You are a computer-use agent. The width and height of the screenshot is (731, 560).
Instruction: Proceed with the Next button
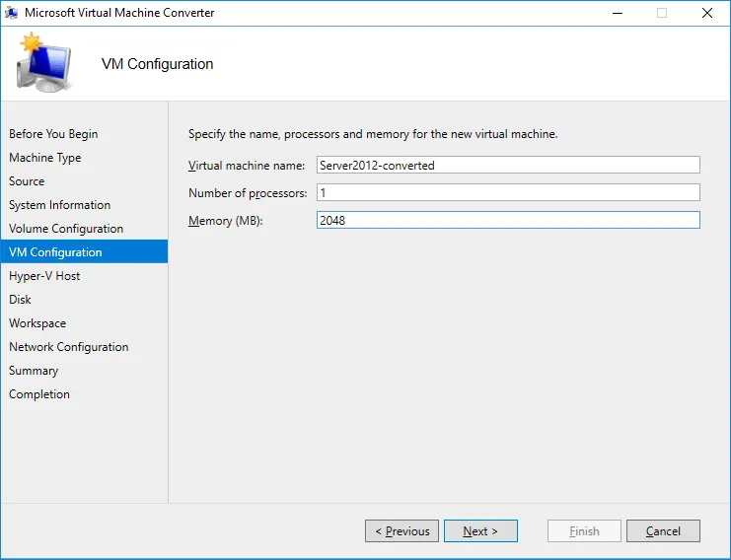(480, 531)
